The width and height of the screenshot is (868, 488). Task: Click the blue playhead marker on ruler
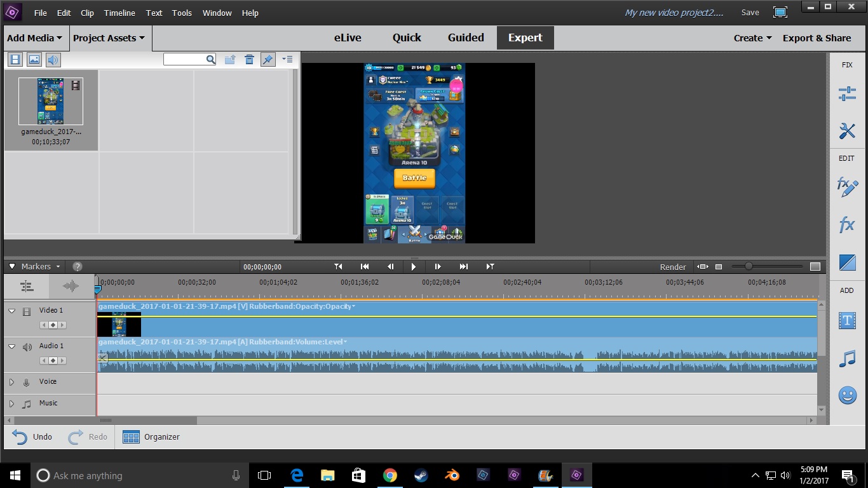coord(97,290)
